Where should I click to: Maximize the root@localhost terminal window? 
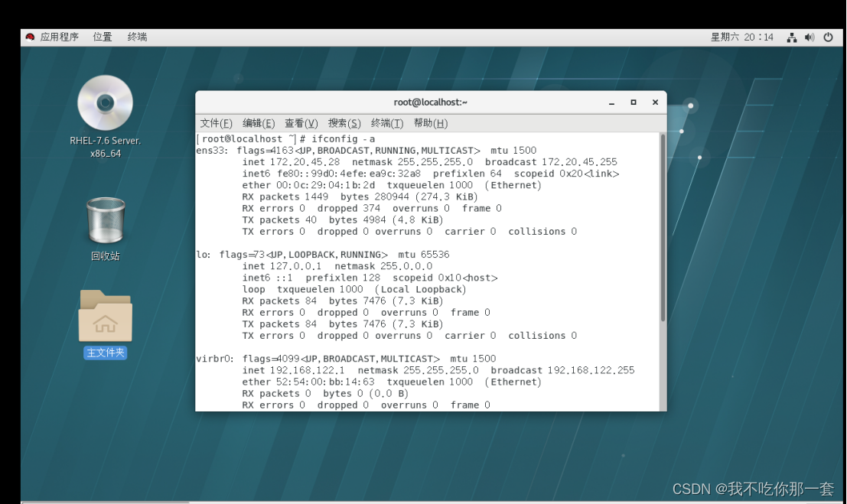point(633,102)
